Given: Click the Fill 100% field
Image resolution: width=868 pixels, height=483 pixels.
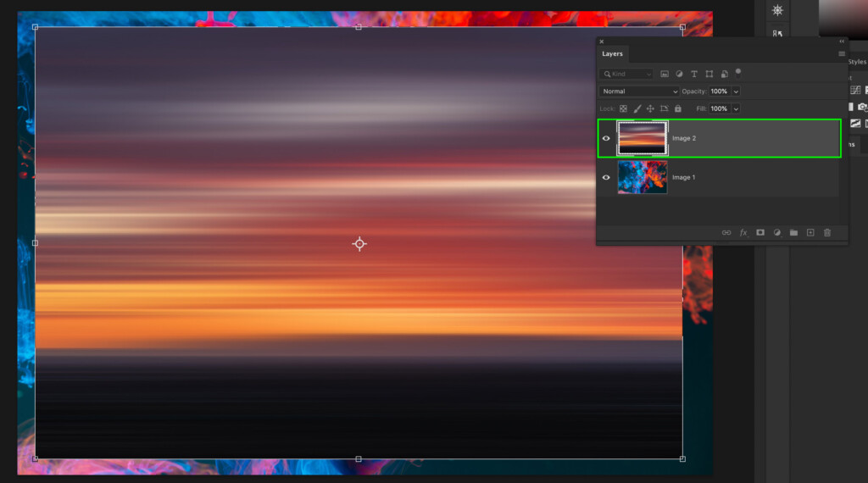Looking at the screenshot, I should 720,109.
